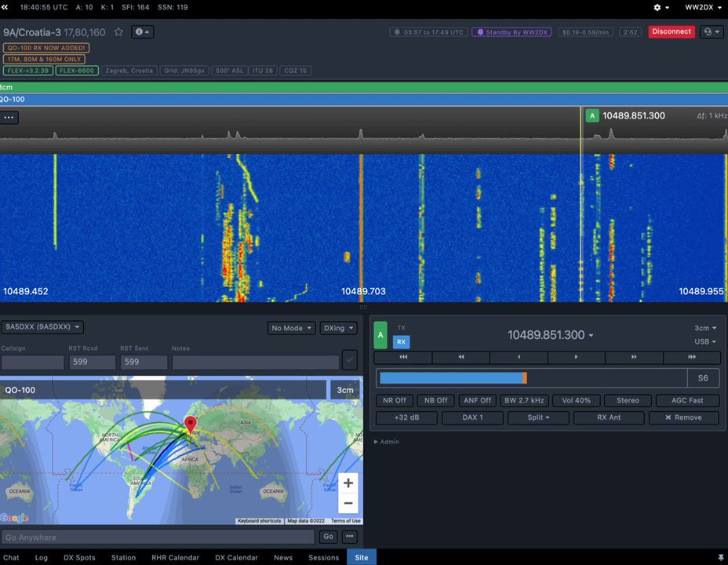Click the Go button next to Go Anywhere

328,537
